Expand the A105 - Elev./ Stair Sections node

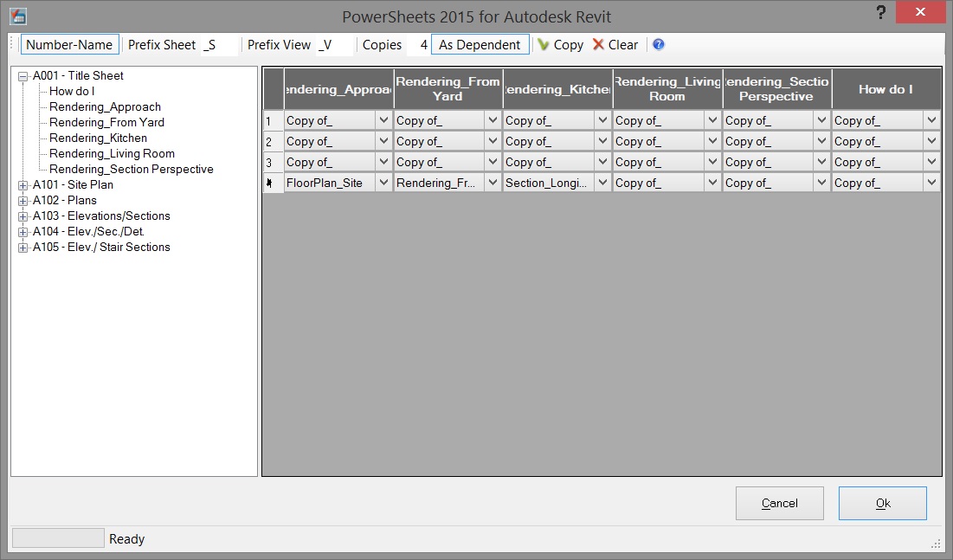click(23, 248)
